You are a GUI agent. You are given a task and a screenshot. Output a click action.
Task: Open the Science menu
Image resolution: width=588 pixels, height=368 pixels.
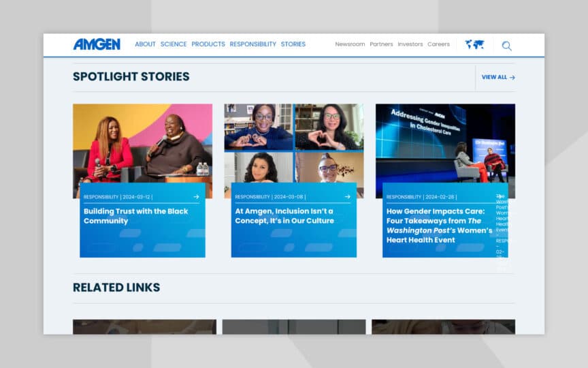click(174, 44)
